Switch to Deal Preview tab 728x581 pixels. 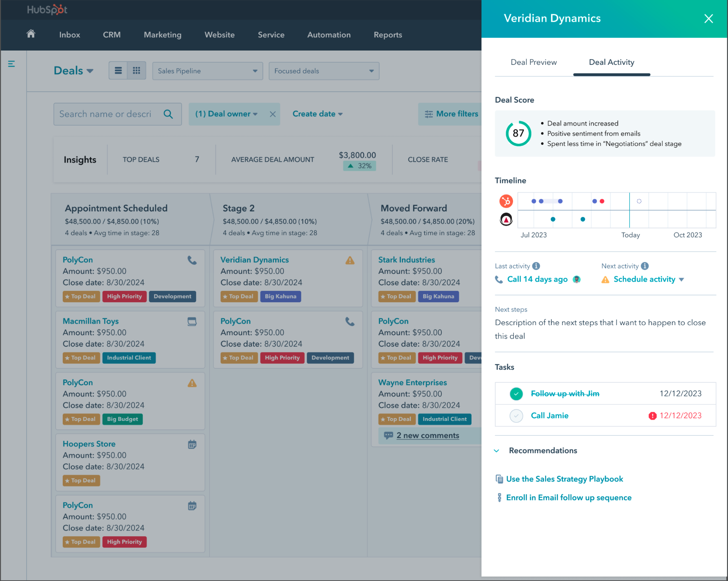[x=534, y=62]
